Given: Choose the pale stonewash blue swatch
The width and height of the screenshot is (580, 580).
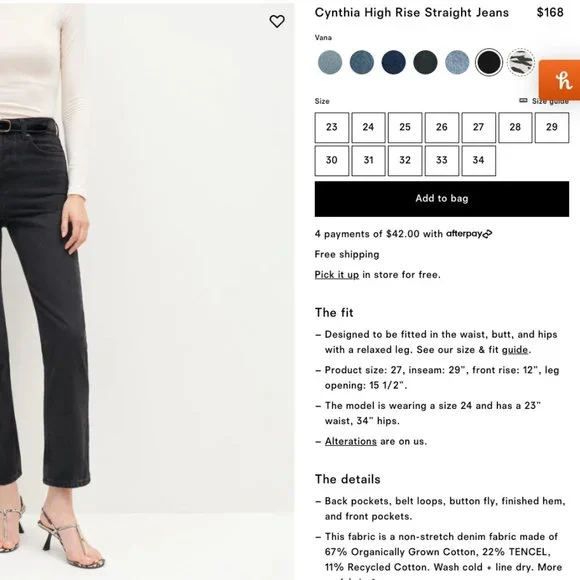Looking at the screenshot, I should click(457, 62).
